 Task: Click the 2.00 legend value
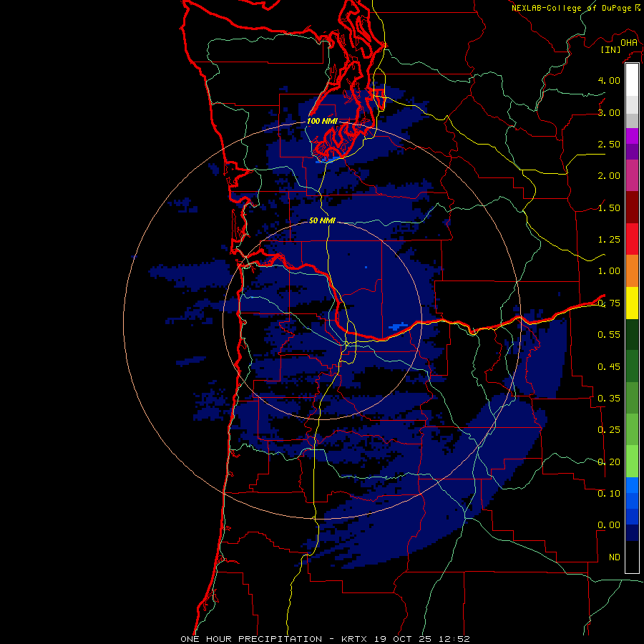click(609, 176)
